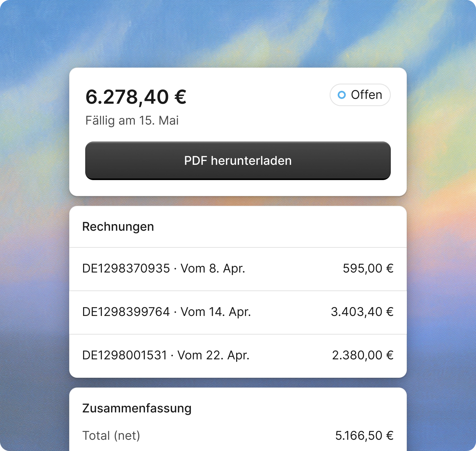The image size is (476, 451).
Task: Click the due date Fällig am 15. Mai
Action: [x=132, y=121]
